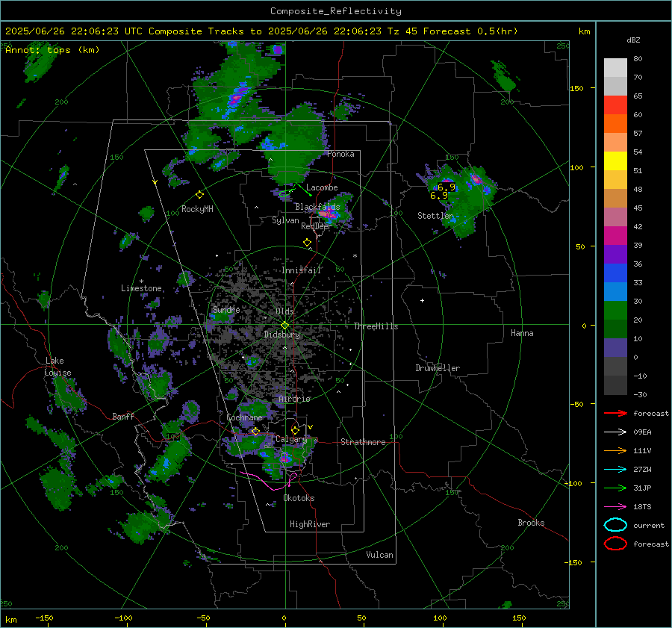Click the green storm ellipse left of Lacombe
The width and height of the screenshot is (672, 628).
pyautogui.click(x=284, y=193)
